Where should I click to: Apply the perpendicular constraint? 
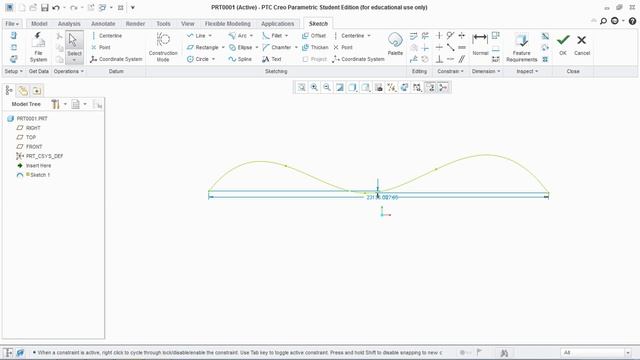[x=439, y=59]
